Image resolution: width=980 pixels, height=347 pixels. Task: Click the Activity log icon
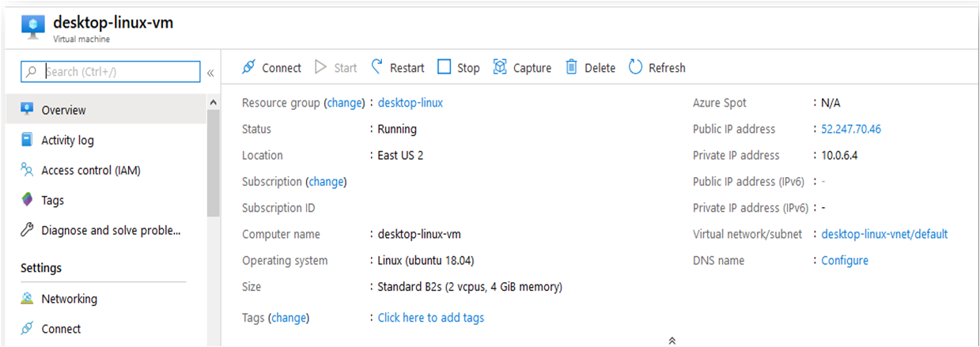(27, 140)
